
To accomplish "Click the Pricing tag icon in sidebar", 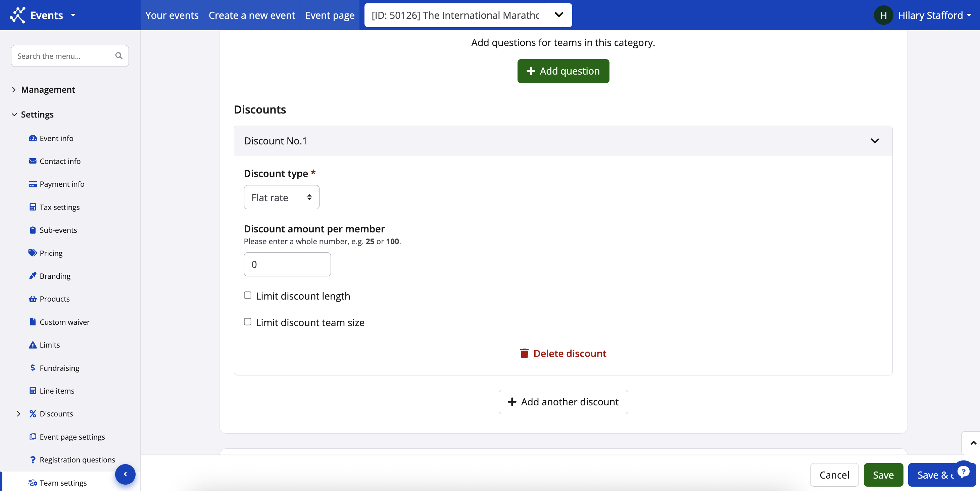I will coord(32,253).
